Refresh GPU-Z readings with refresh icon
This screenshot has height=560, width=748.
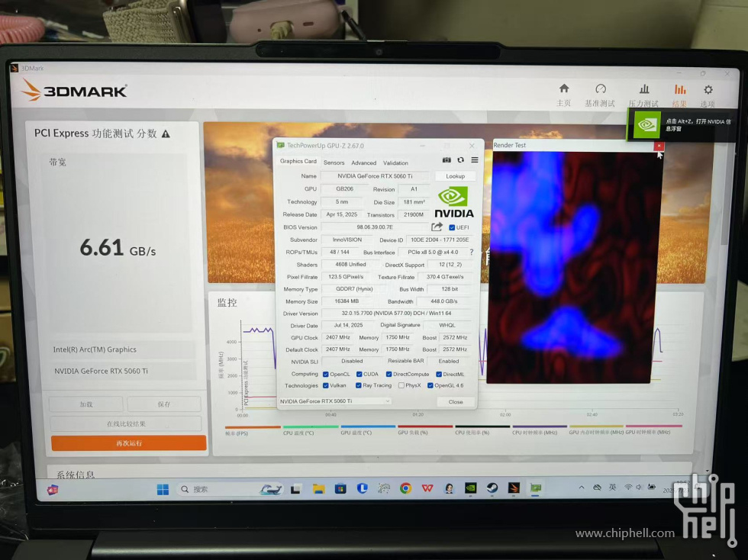point(460,159)
